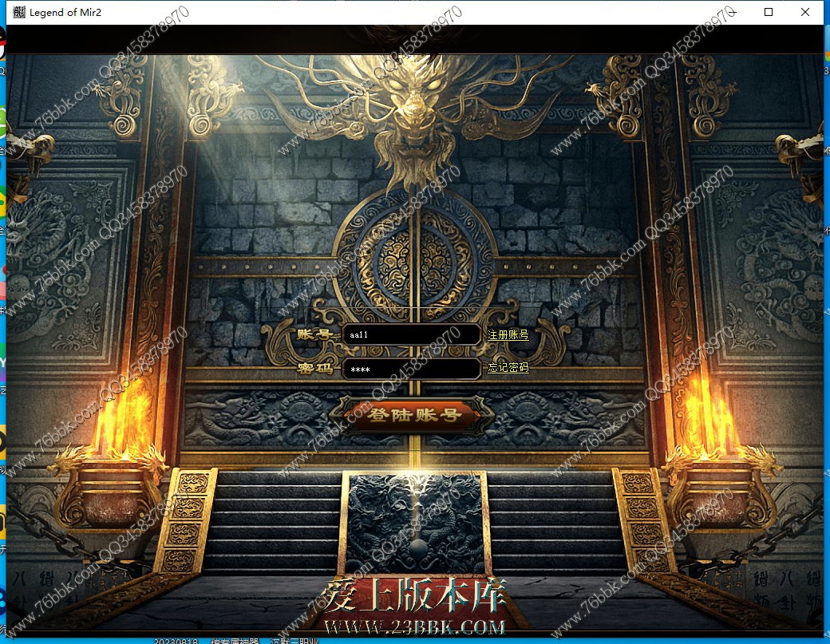
Task: Click the 'Legend of Mir2' window title text
Action: coord(65,12)
